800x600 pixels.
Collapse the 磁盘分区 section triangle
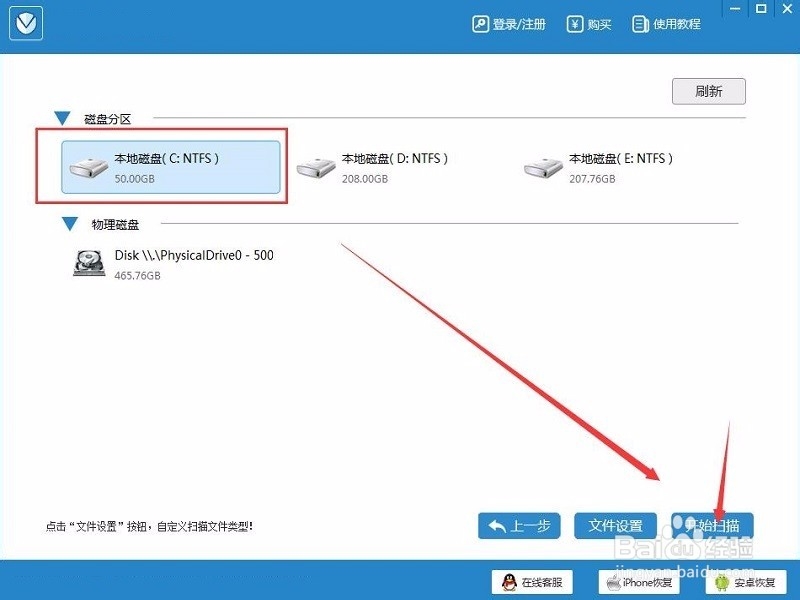point(62,118)
